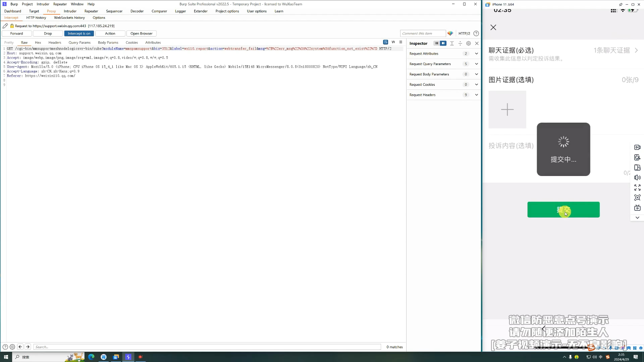This screenshot has width=644, height=362.
Task: Open the Repeater main tab
Action: coord(91,11)
